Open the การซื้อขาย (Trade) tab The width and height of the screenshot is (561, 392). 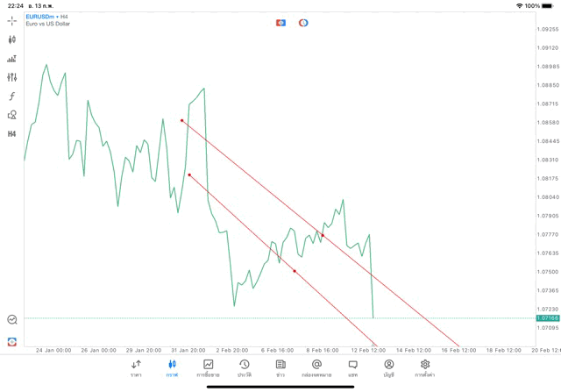point(208,367)
